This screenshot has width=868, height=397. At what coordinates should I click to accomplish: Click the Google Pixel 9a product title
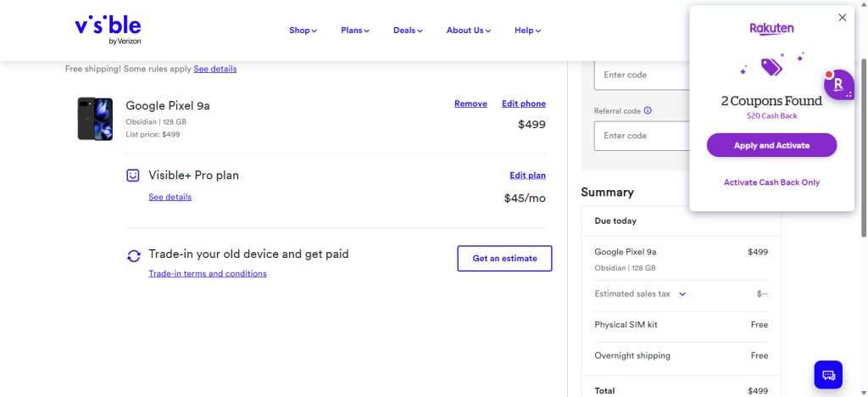pyautogui.click(x=168, y=106)
